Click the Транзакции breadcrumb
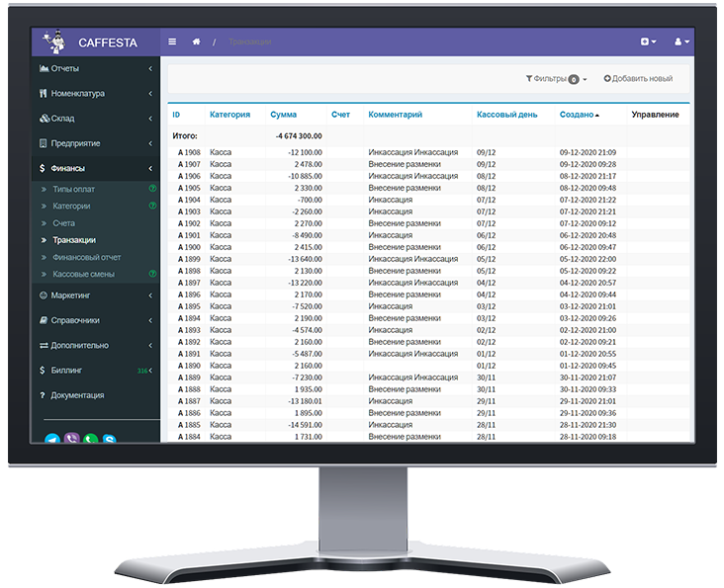Image resolution: width=724 pixels, height=588 pixels. [x=250, y=42]
